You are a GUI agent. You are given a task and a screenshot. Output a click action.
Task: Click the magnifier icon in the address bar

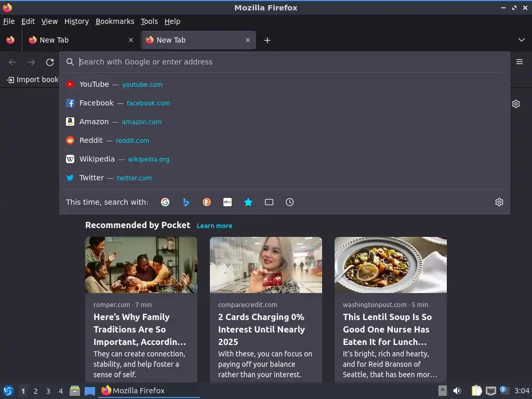pos(70,62)
